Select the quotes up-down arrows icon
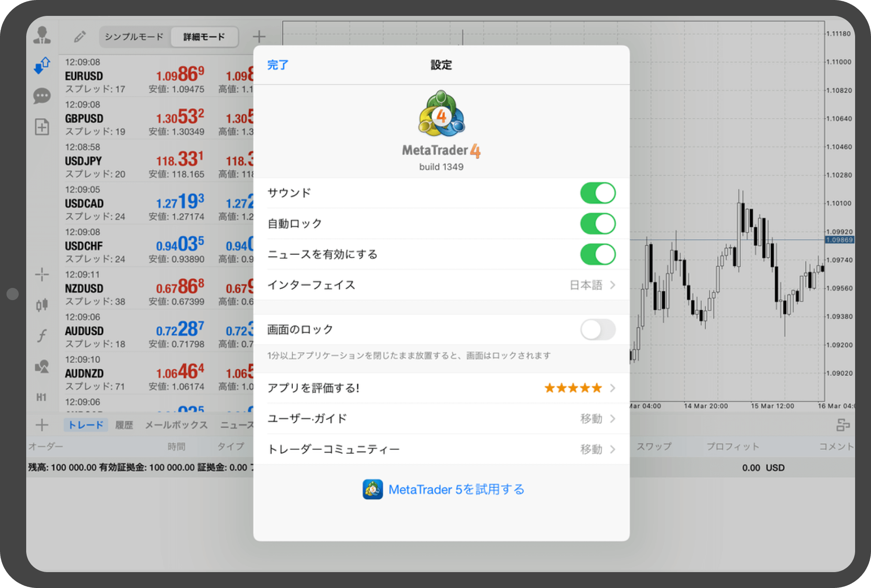This screenshot has width=871, height=588. point(42,66)
